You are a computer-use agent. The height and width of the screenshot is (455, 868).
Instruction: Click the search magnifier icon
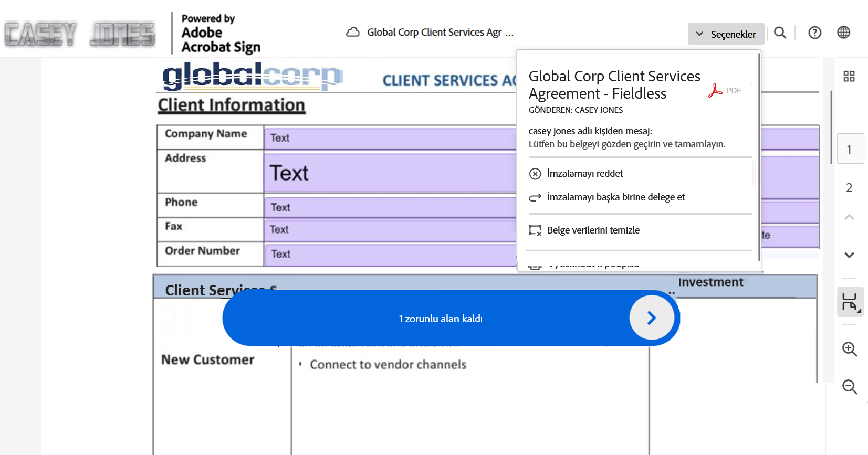point(780,33)
